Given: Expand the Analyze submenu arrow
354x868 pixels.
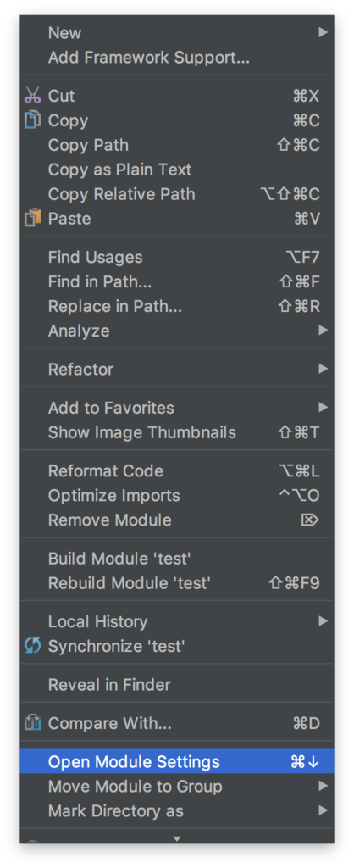Looking at the screenshot, I should click(324, 331).
